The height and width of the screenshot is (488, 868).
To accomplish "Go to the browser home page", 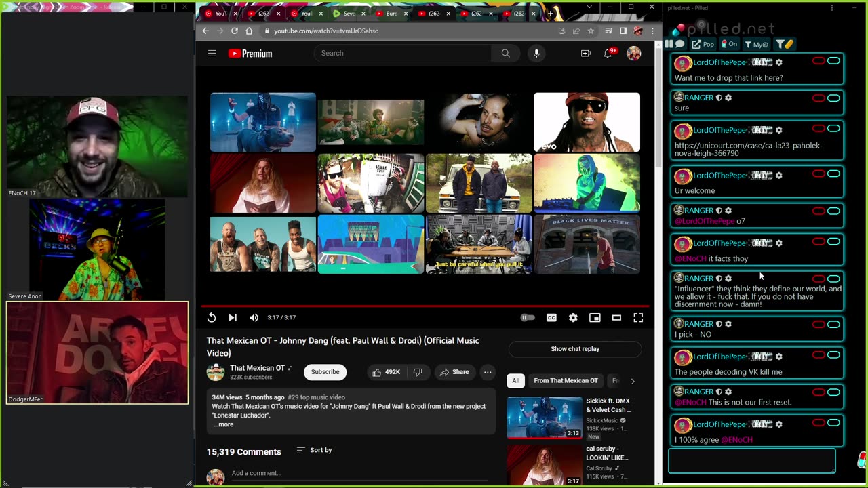I will [249, 30].
